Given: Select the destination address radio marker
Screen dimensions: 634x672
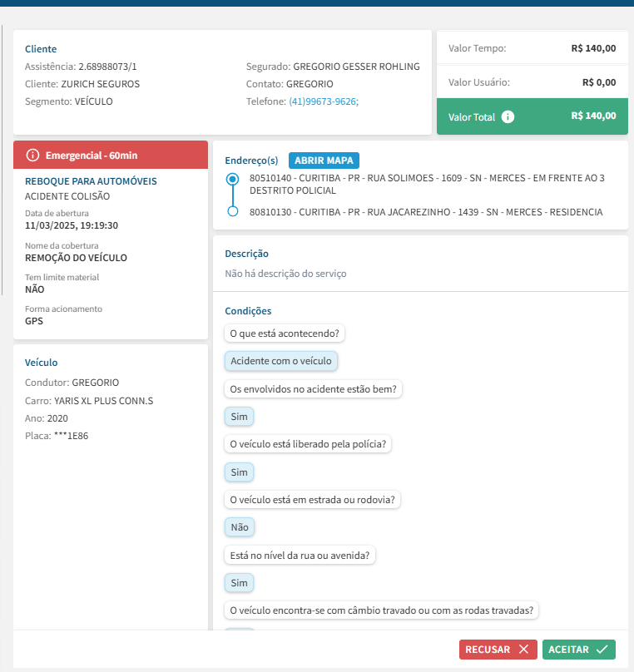Looking at the screenshot, I should coord(232,212).
